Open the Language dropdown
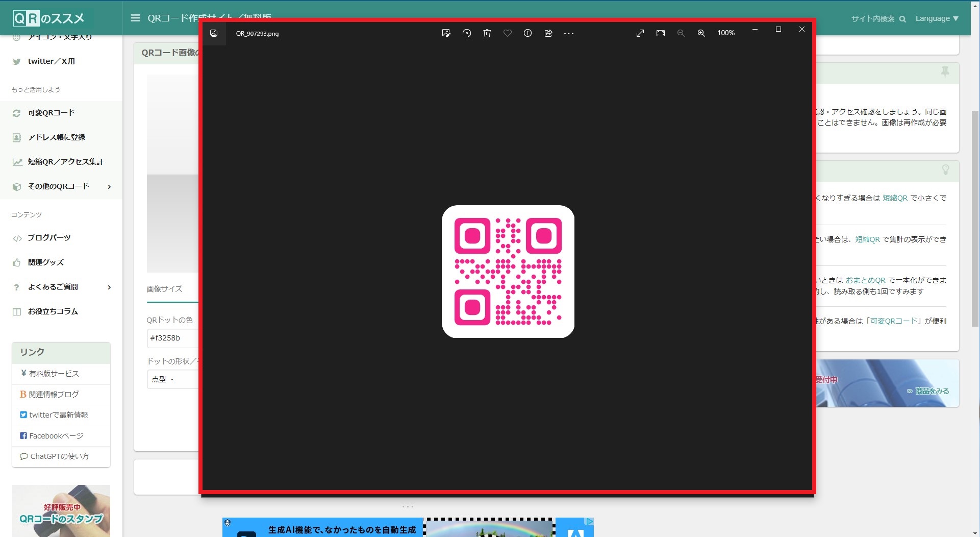 [937, 18]
